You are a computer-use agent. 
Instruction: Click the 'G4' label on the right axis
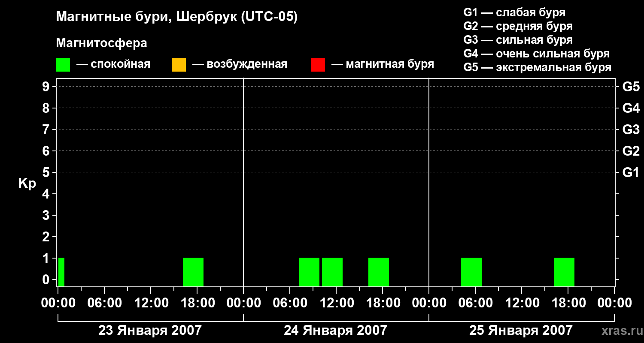click(631, 108)
